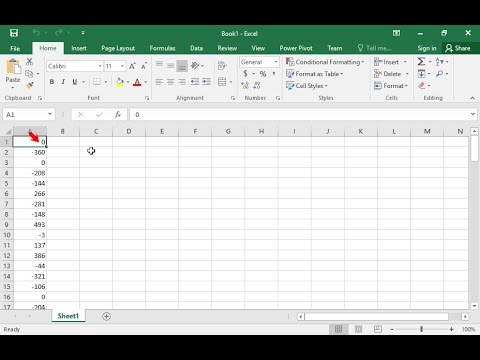Open Conditional Formatting menu
The width and height of the screenshot is (480, 360).
coord(325,62)
